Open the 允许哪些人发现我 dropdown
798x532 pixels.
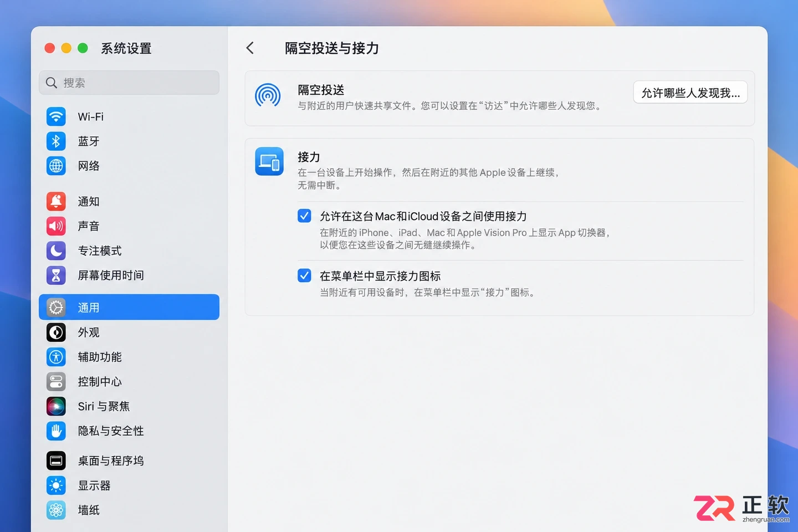(x=690, y=93)
